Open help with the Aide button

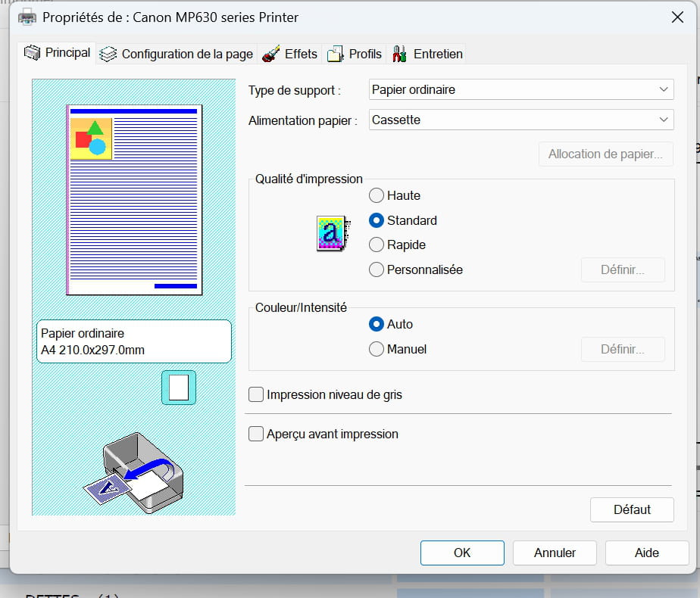point(647,553)
